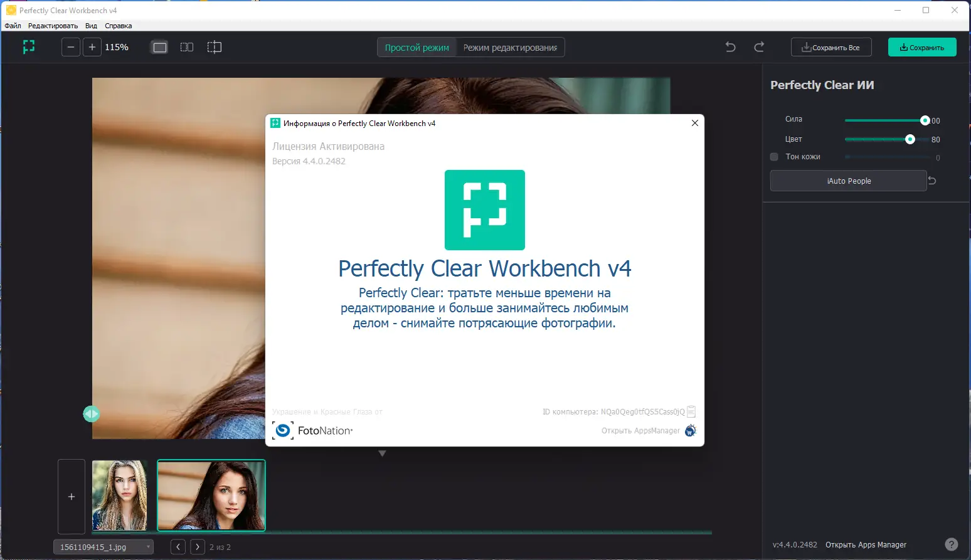The image size is (971, 560).
Task: Select the single image view mode
Action: [x=159, y=47]
